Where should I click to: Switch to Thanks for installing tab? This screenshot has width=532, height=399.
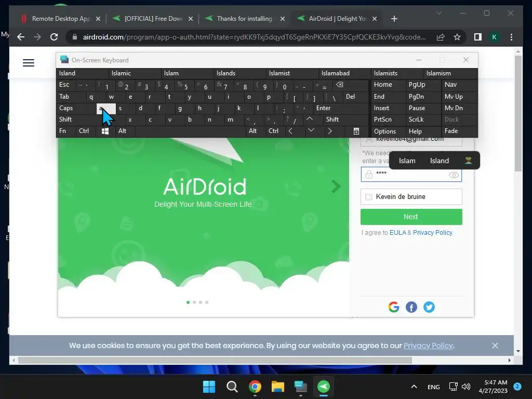point(245,19)
